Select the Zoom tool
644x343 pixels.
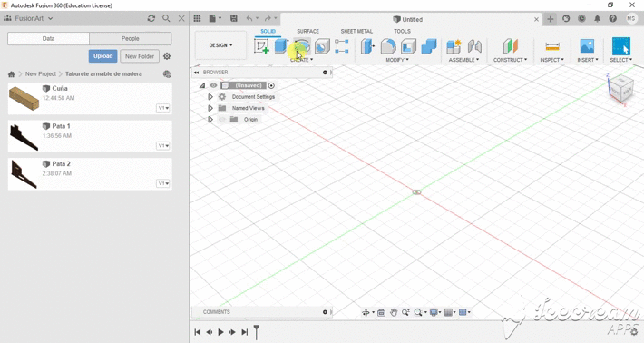[x=405, y=313]
